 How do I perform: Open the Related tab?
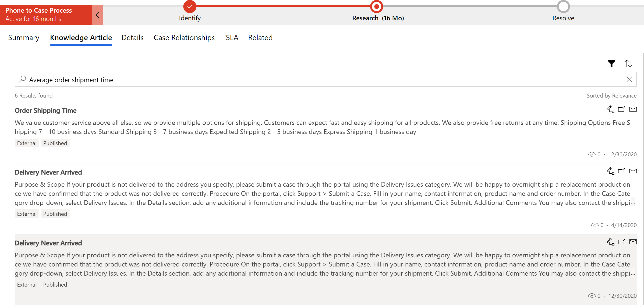(260, 37)
